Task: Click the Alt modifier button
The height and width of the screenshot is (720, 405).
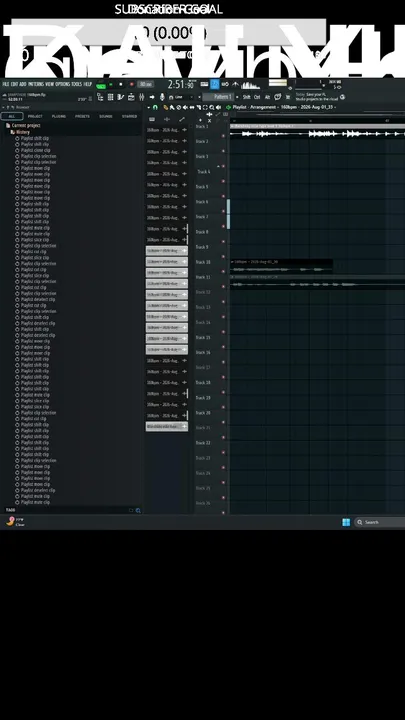Action: (x=267, y=97)
